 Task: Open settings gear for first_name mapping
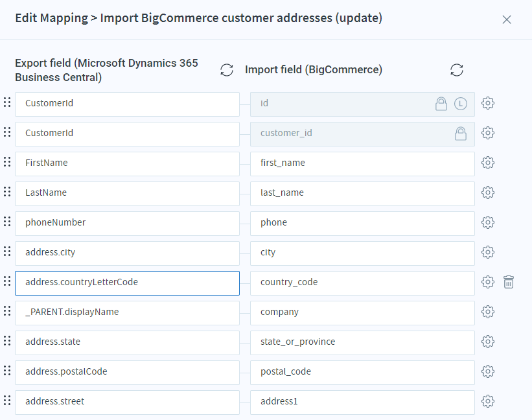pos(487,163)
